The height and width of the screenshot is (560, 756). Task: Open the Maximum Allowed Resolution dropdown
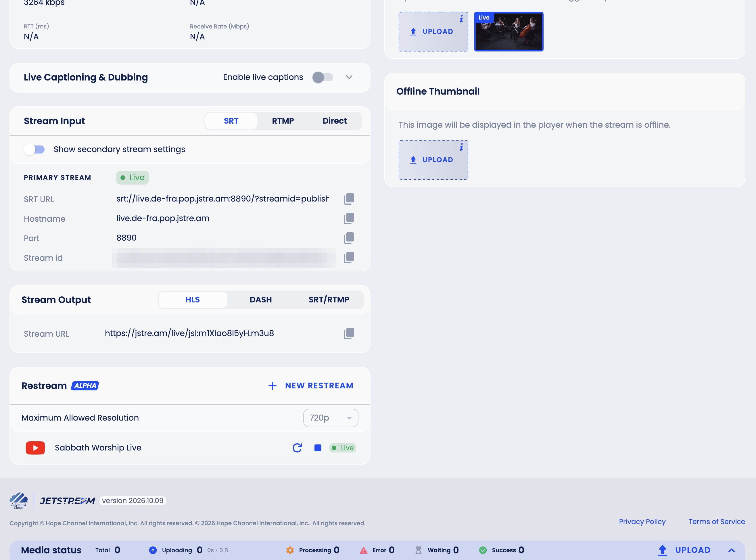coord(330,418)
